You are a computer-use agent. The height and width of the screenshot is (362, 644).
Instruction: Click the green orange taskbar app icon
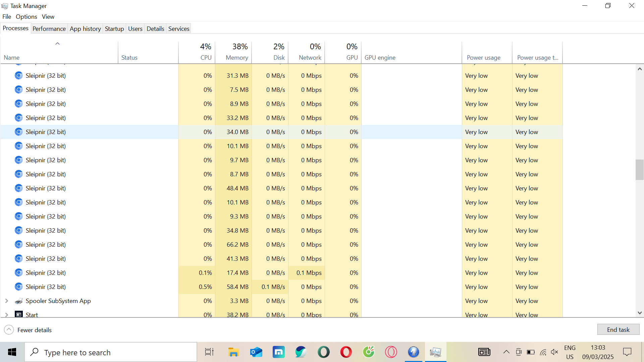click(x=369, y=352)
